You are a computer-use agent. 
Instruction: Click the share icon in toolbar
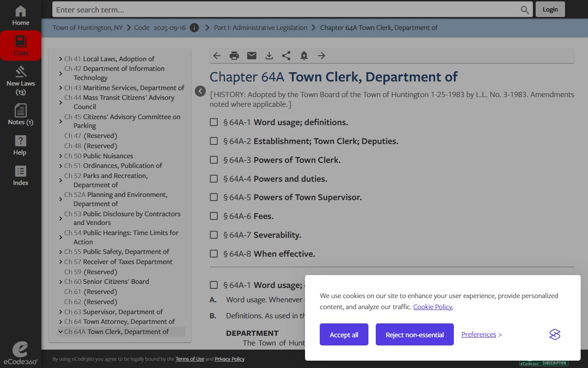[x=286, y=56]
